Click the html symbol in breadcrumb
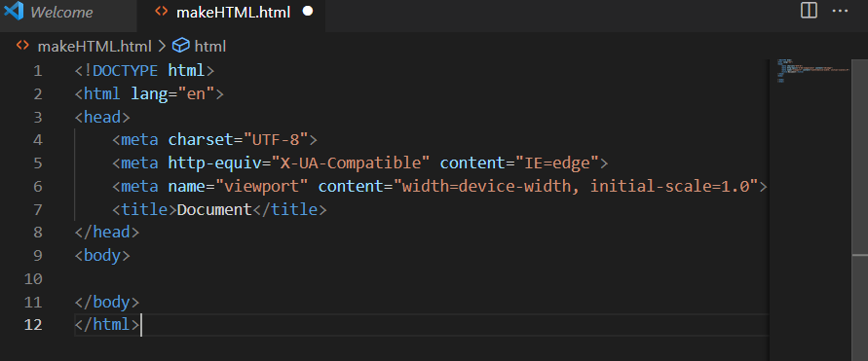This screenshot has width=868, height=361. pos(209,47)
